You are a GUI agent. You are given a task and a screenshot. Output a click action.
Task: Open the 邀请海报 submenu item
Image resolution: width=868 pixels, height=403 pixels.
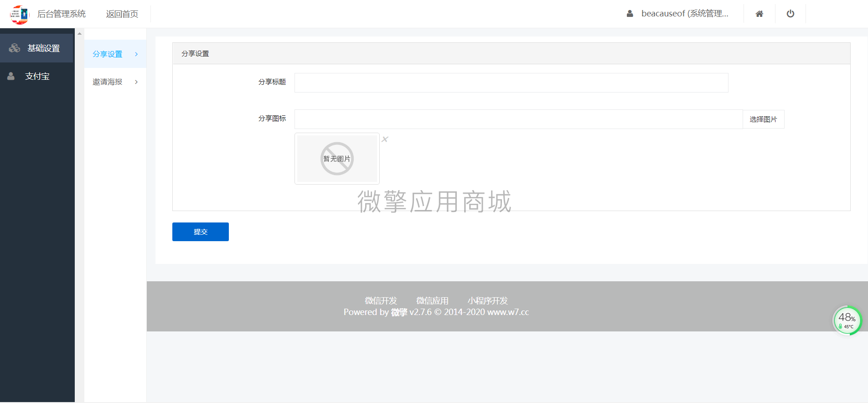coord(115,82)
